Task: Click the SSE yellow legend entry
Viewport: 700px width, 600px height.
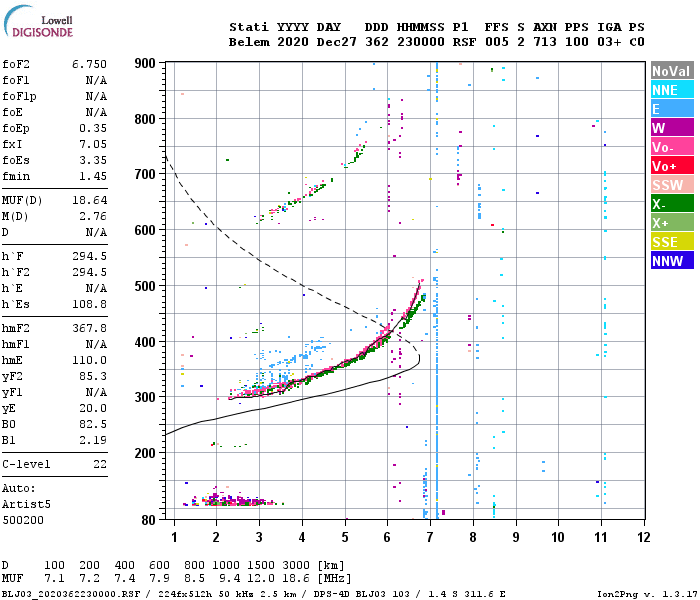Action: click(x=672, y=242)
